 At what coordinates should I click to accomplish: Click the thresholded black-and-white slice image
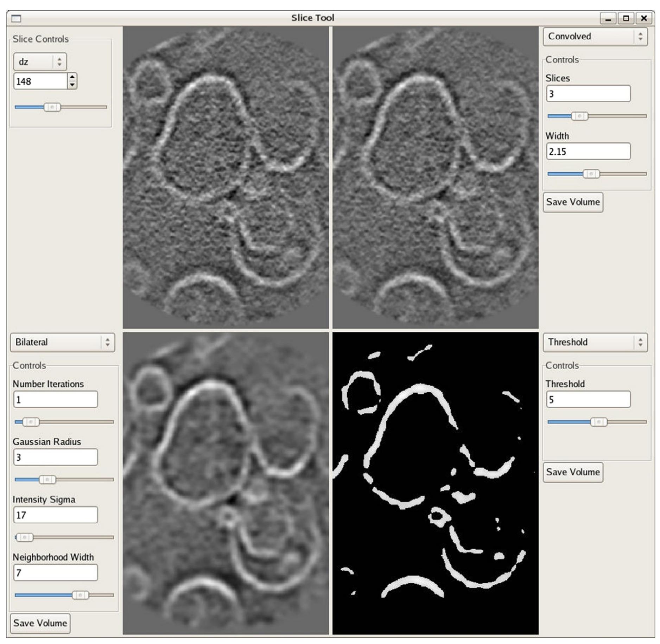pyautogui.click(x=435, y=484)
